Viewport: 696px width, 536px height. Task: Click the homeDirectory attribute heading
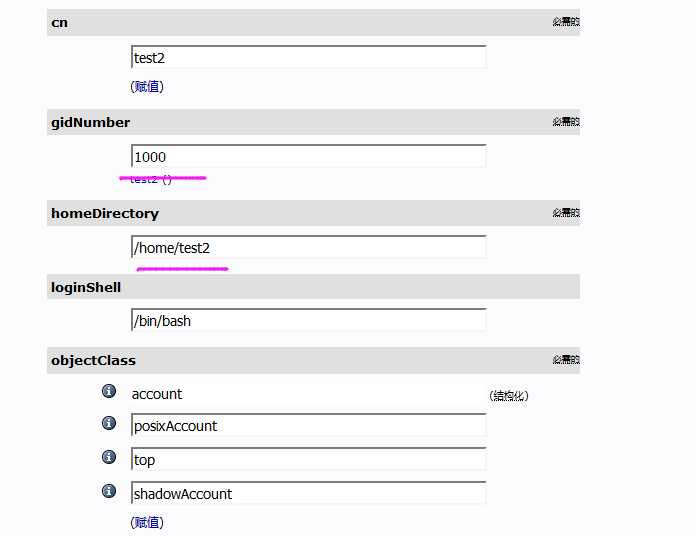click(105, 213)
